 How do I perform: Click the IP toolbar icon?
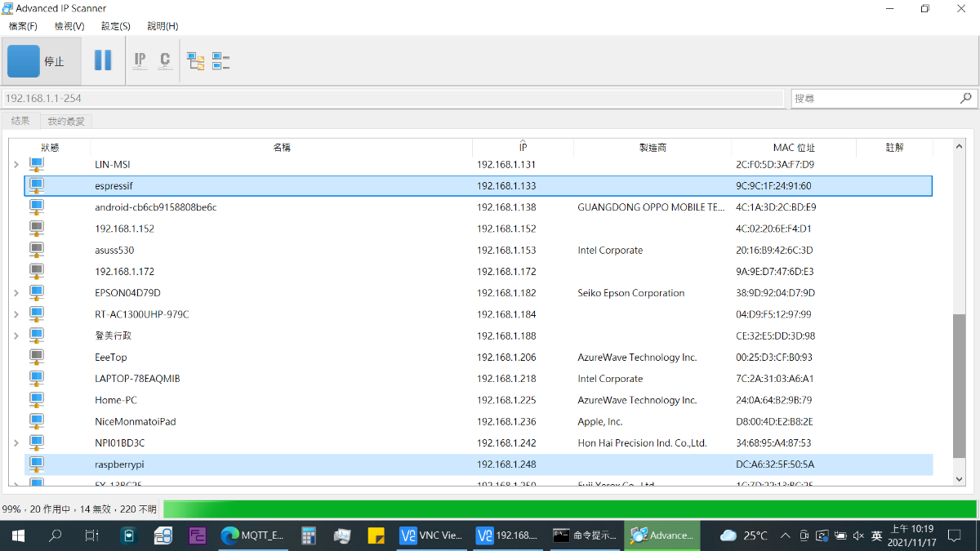(x=140, y=60)
